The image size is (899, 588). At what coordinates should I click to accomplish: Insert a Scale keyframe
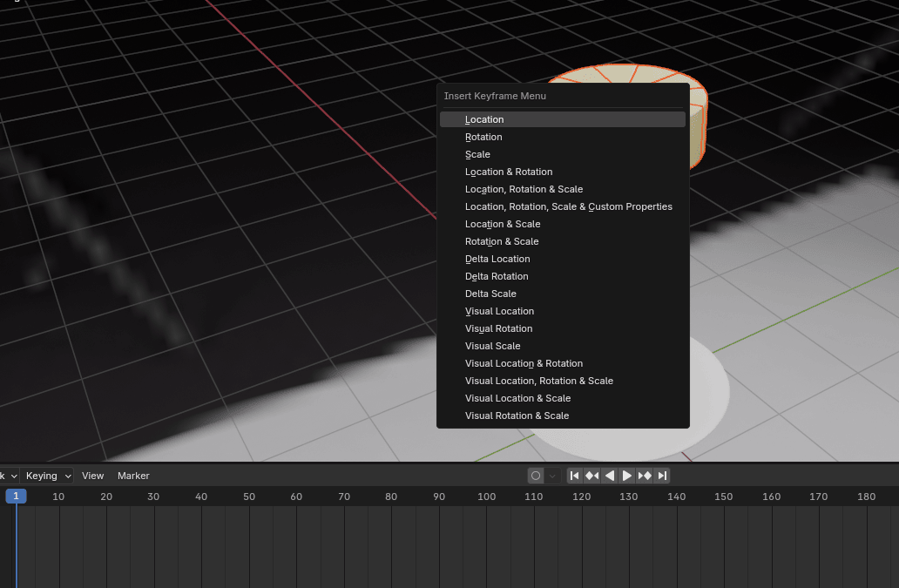point(477,154)
